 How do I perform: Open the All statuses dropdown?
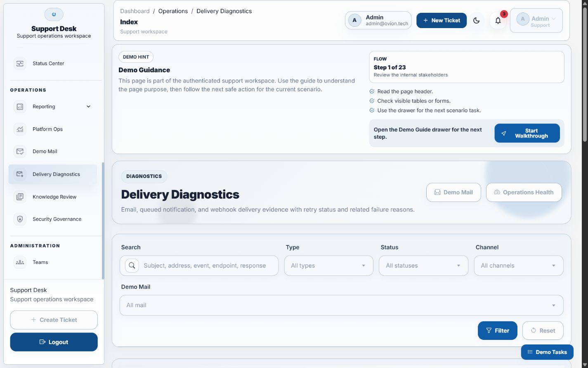click(424, 266)
